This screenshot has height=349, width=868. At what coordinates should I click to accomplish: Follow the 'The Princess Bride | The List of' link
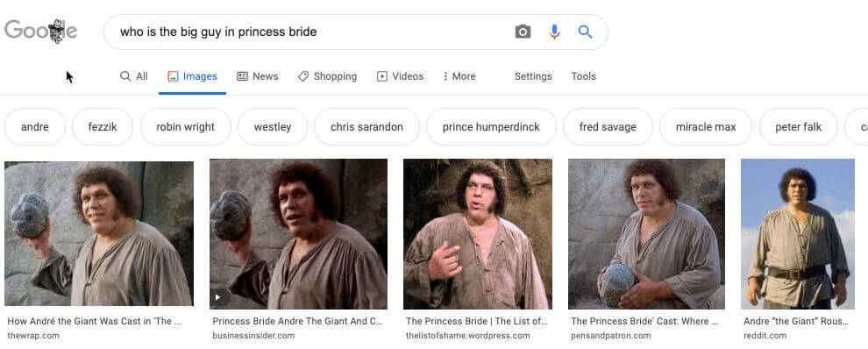477,321
